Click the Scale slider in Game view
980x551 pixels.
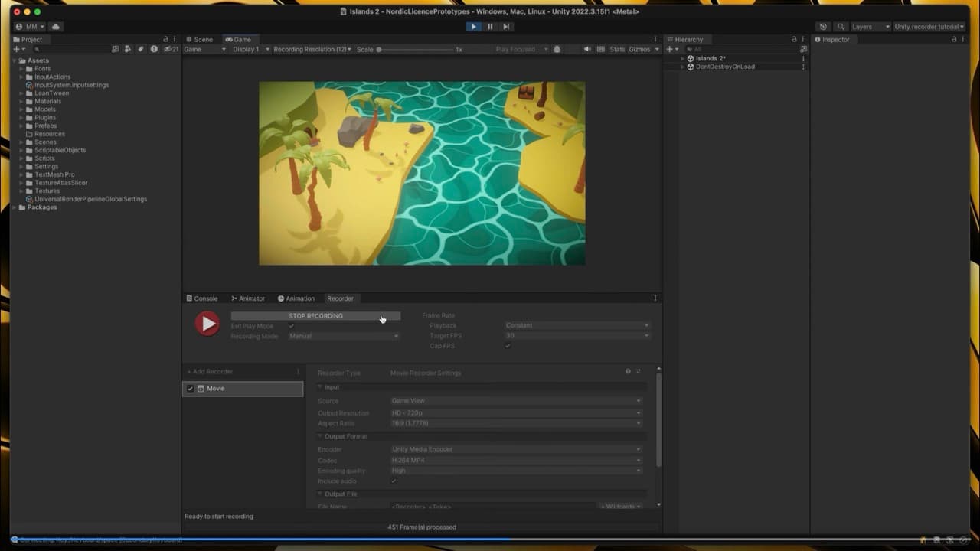pos(416,49)
